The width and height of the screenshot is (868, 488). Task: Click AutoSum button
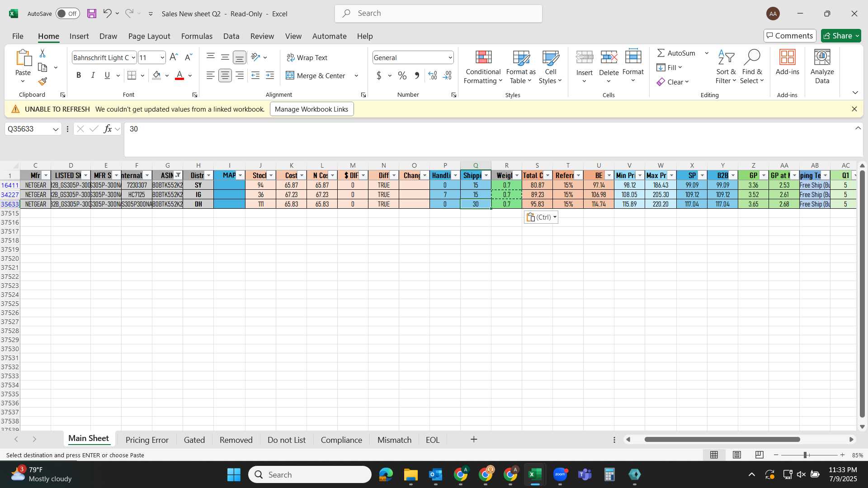[x=676, y=53]
